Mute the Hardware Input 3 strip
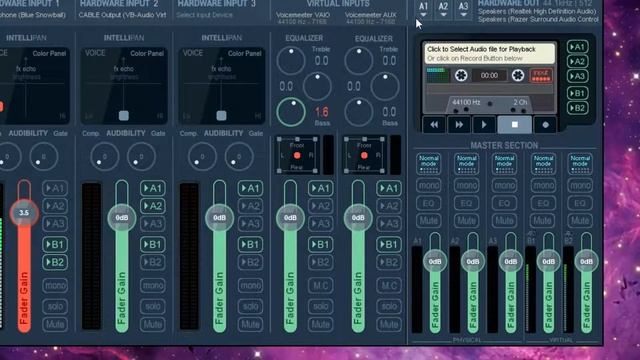 point(250,324)
